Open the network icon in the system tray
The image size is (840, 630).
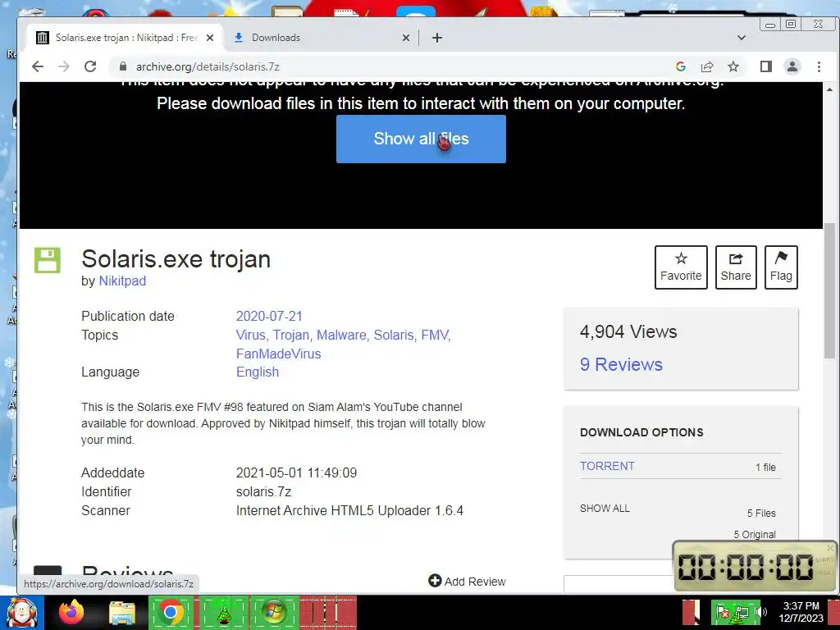coord(742,612)
